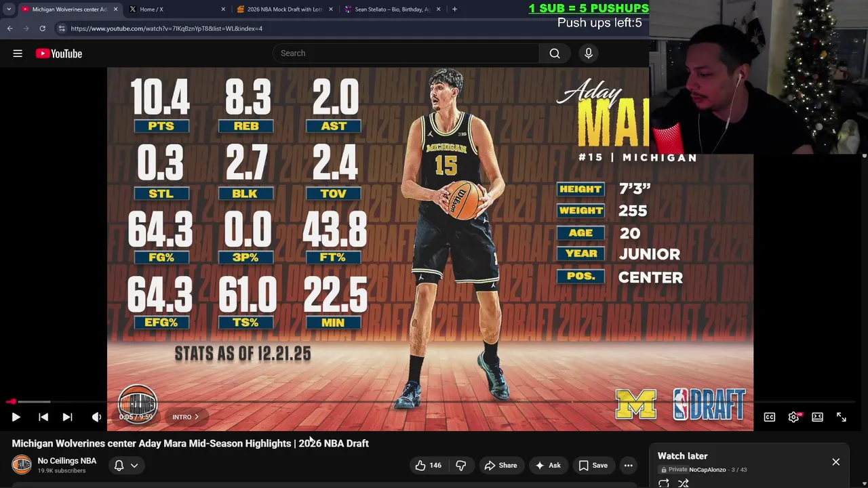This screenshot has width=868, height=488.
Task: Close the 2026 NBA Mock Draft tab
Action: click(331, 9)
